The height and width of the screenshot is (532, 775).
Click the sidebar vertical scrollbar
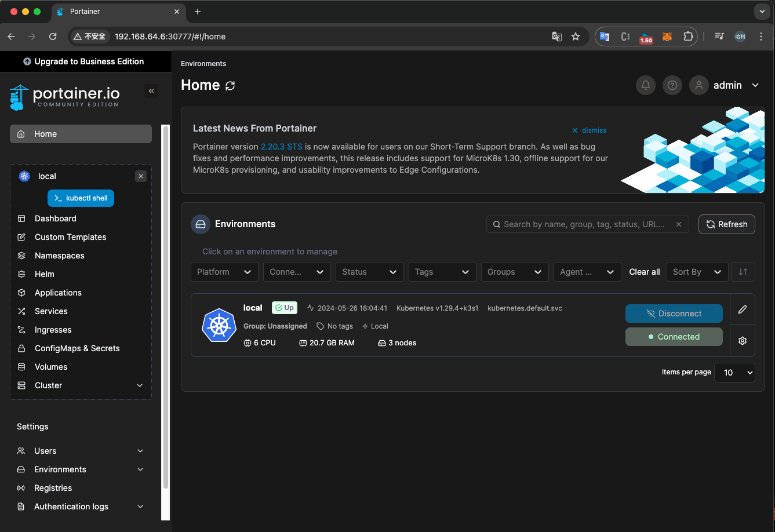(166, 307)
